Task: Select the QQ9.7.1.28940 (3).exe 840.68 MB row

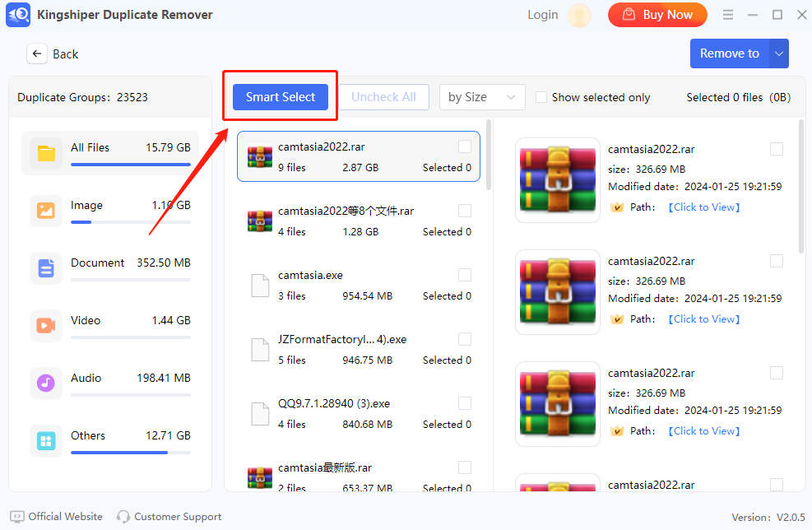Action: pyautogui.click(x=359, y=414)
